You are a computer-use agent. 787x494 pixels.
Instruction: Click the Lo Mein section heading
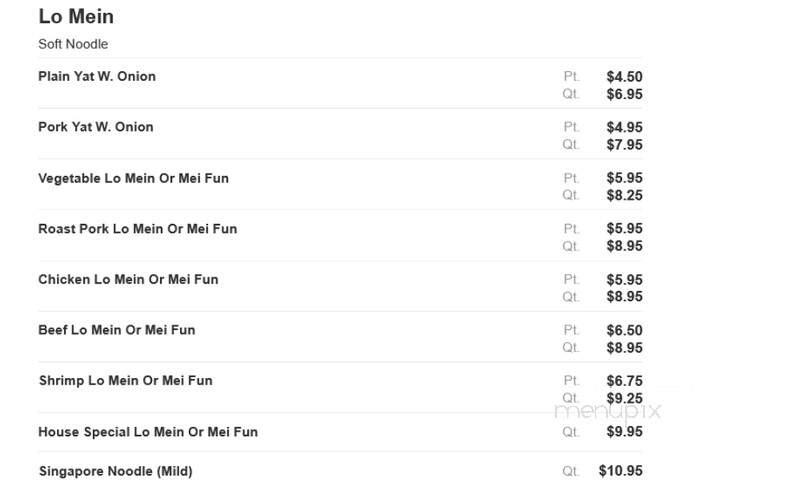pos(76,17)
